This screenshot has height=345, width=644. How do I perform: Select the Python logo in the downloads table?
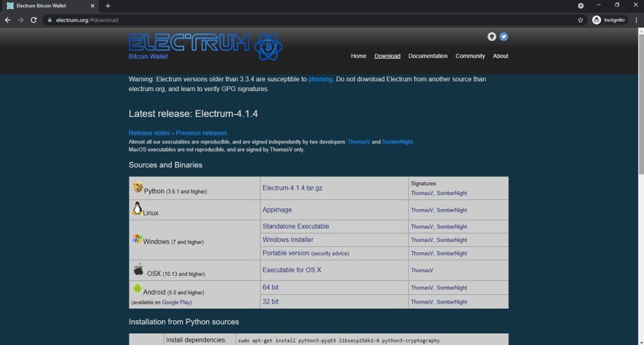137,187
